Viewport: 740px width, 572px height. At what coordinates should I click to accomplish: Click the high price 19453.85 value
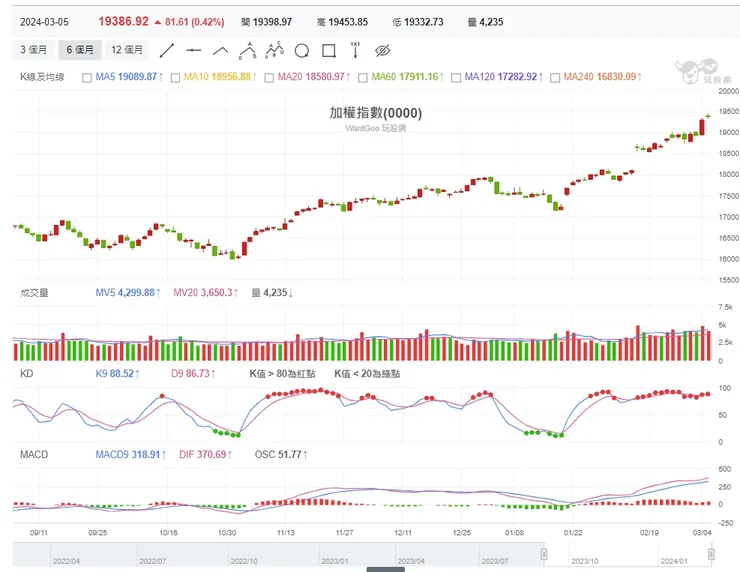click(x=348, y=22)
